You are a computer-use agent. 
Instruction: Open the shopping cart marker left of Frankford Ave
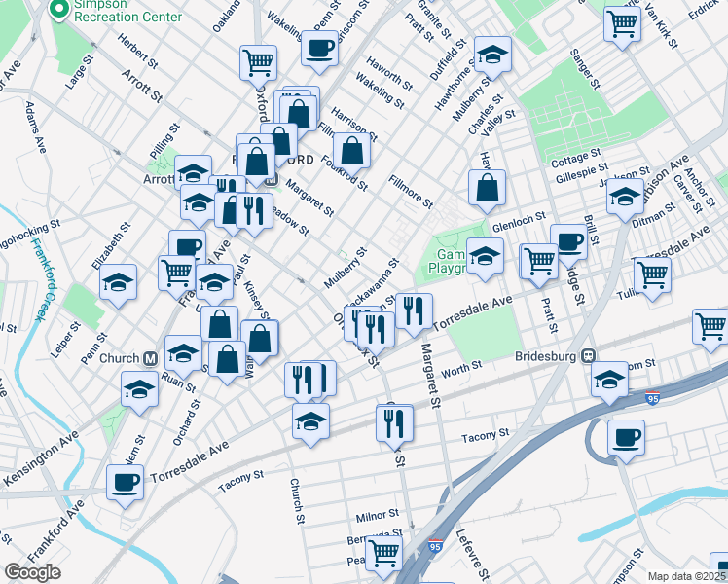click(x=177, y=274)
